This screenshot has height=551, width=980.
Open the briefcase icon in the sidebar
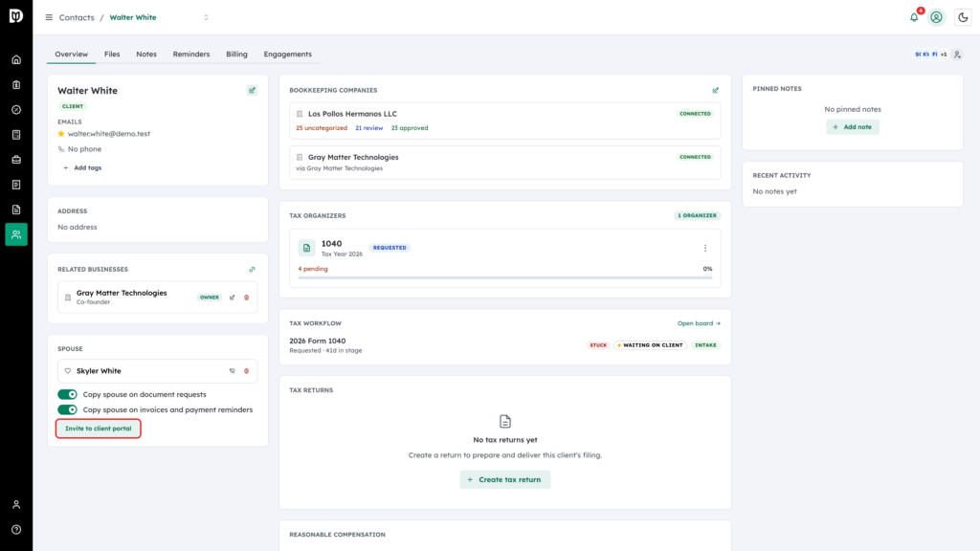pyautogui.click(x=16, y=160)
